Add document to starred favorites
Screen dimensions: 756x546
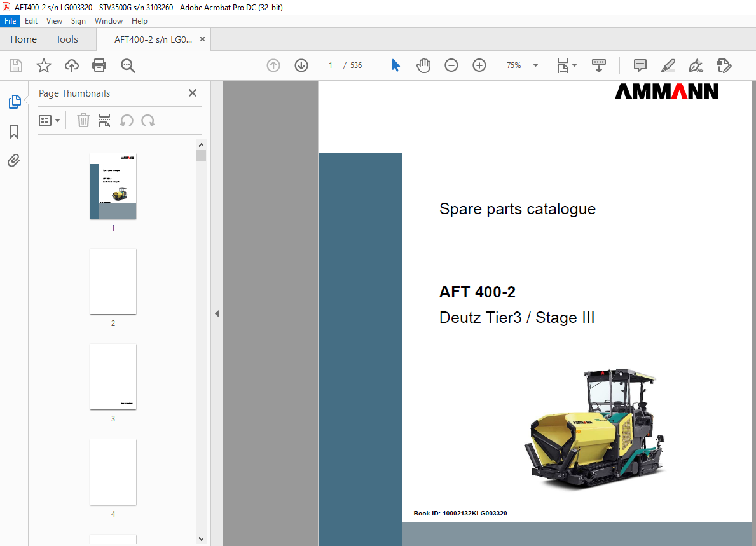tap(44, 65)
